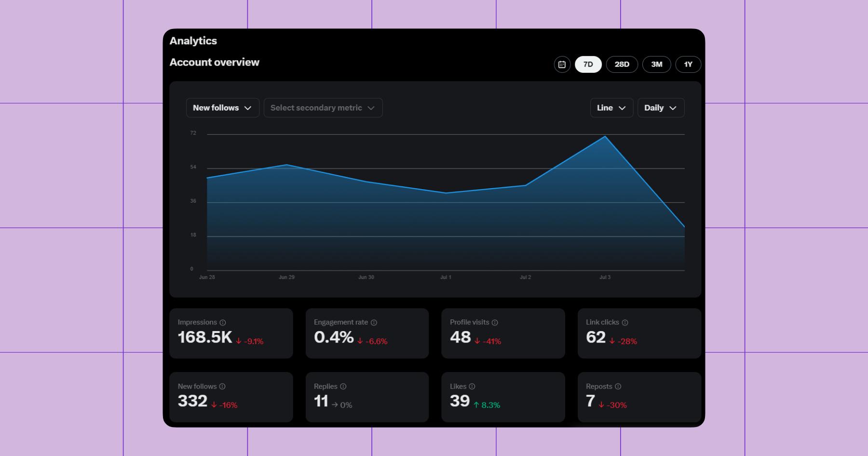The height and width of the screenshot is (456, 868).
Task: Click the Link clicks -28% change indicator
Action: tap(623, 342)
